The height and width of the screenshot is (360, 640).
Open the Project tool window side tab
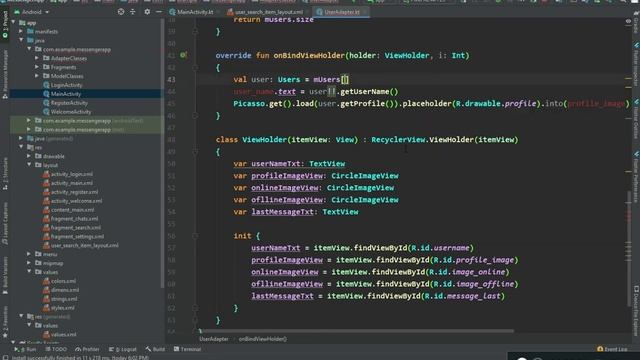point(5,24)
